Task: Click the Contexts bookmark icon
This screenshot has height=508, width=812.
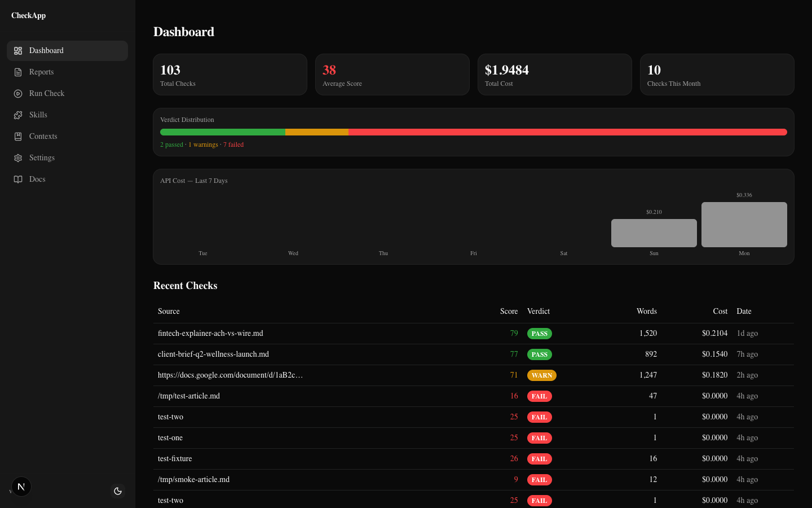Action: [x=18, y=137]
